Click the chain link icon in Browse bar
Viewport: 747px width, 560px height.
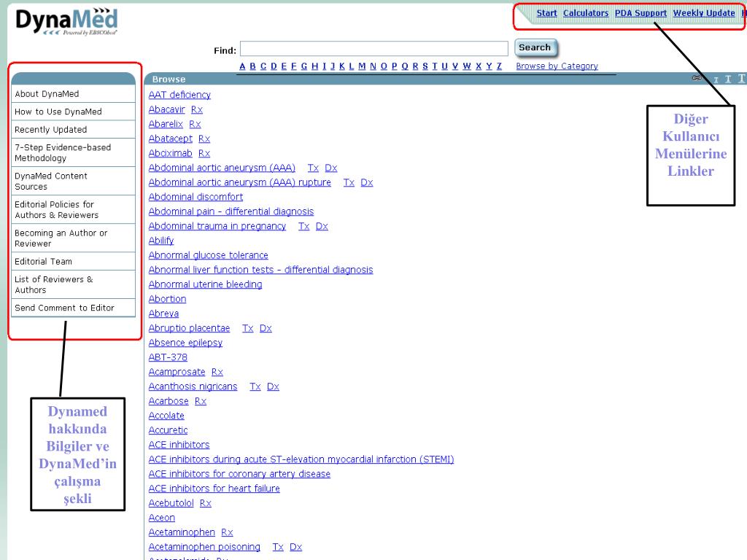(697, 78)
